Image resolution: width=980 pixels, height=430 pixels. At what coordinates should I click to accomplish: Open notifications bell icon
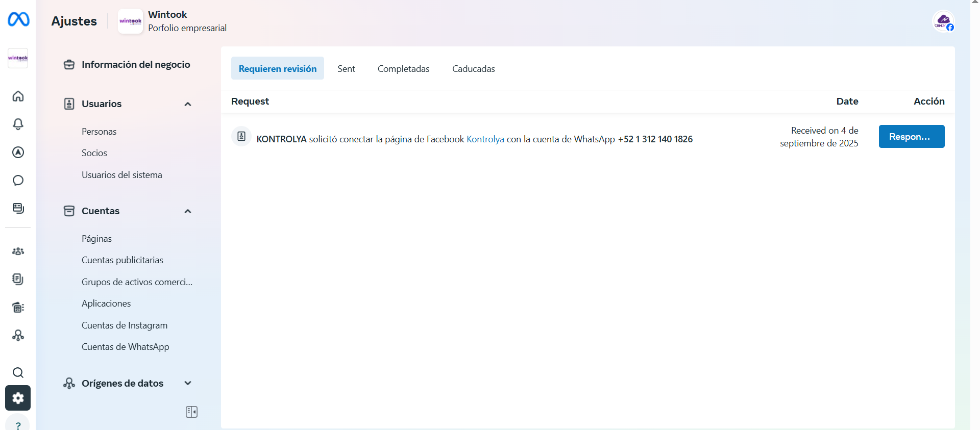pos(18,124)
